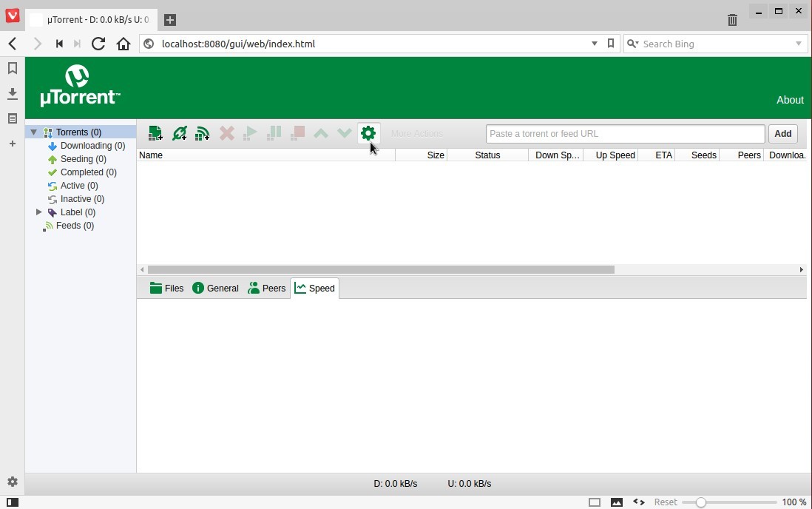This screenshot has width=812, height=509.
Task: Open the downloads panel in Vivaldi sidebar
Action: coord(12,93)
